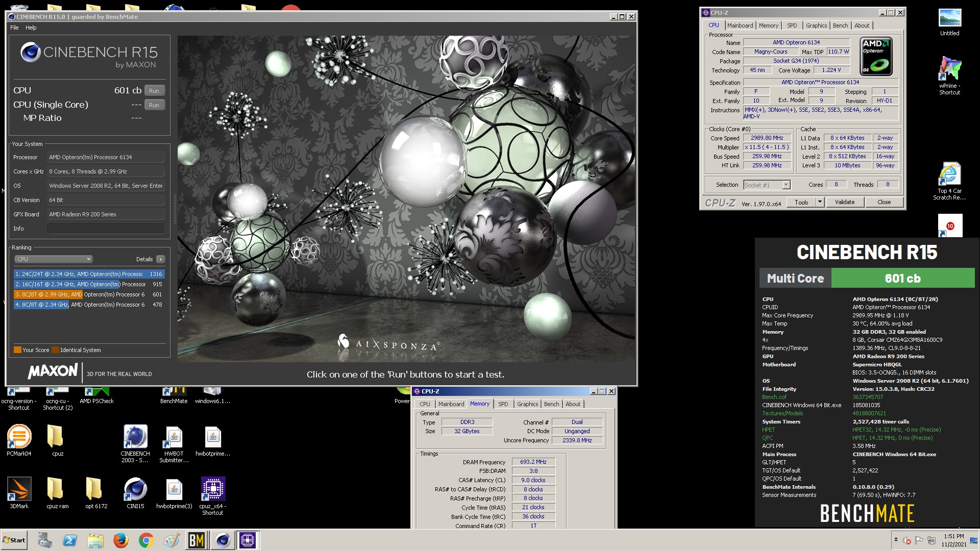Screen dimensions: 980x551
Task: Launch Chrome from taskbar
Action: click(x=146, y=540)
